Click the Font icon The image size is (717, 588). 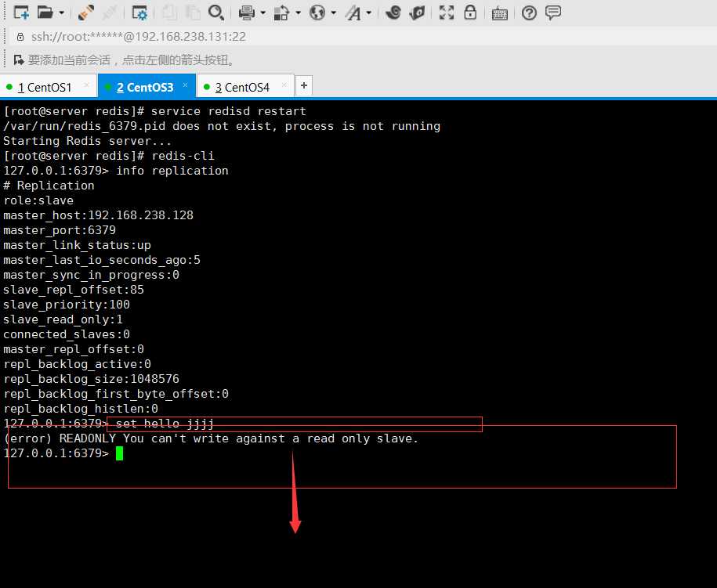(x=353, y=13)
